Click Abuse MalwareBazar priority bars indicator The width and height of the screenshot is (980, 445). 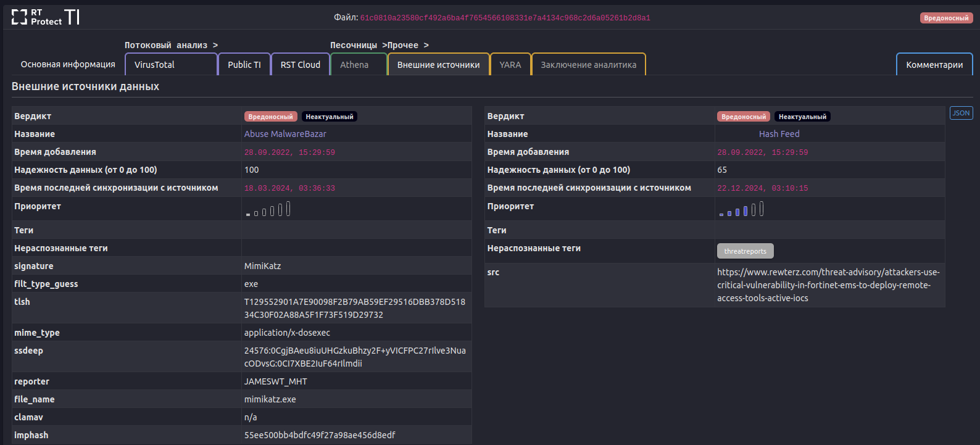(268, 210)
